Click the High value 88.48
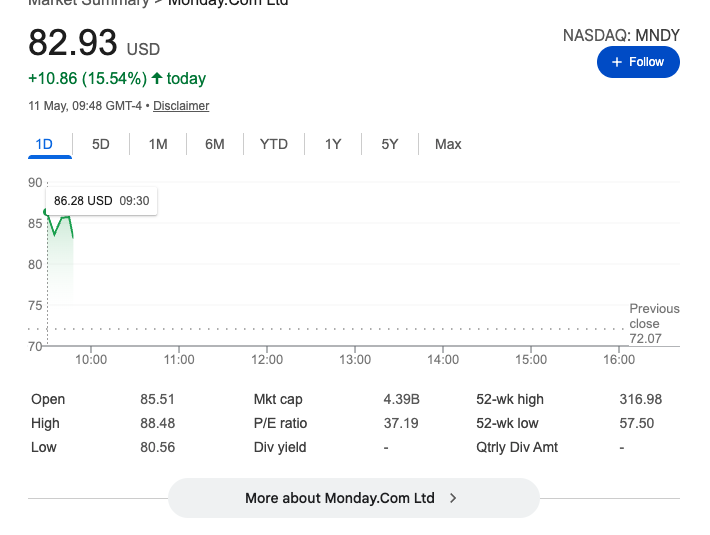The image size is (710, 535). 157,423
